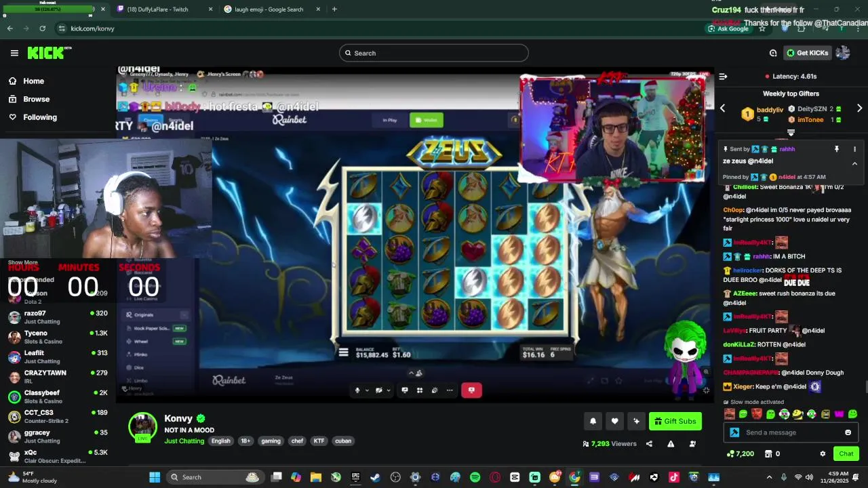Follow Konvy with heart button
The image size is (868, 488).
[614, 421]
